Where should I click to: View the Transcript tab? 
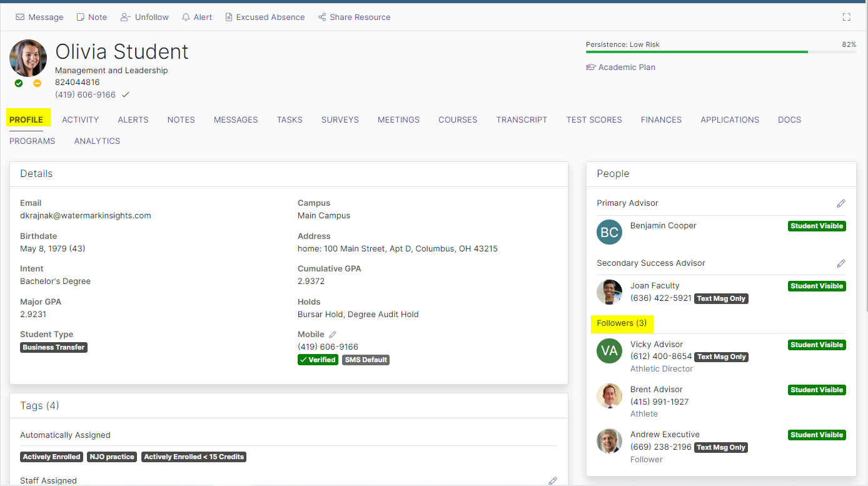click(x=522, y=119)
